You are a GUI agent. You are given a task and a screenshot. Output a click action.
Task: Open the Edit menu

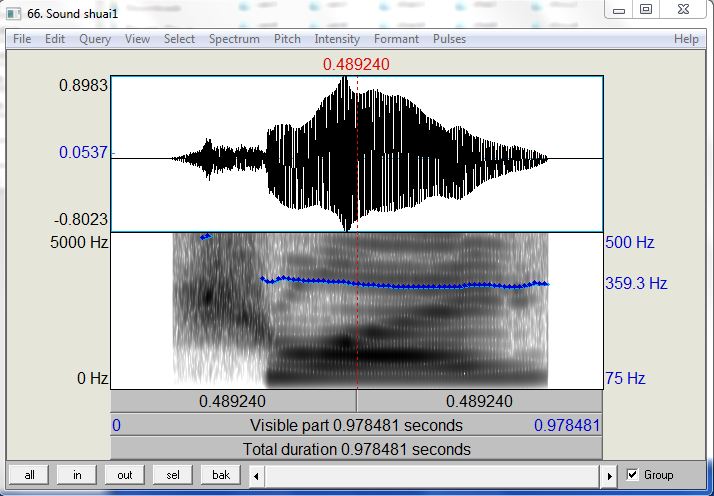tap(55, 39)
